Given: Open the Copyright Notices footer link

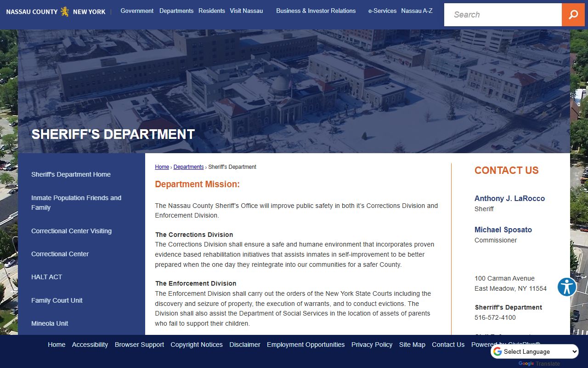Looking at the screenshot, I should 197,345.
